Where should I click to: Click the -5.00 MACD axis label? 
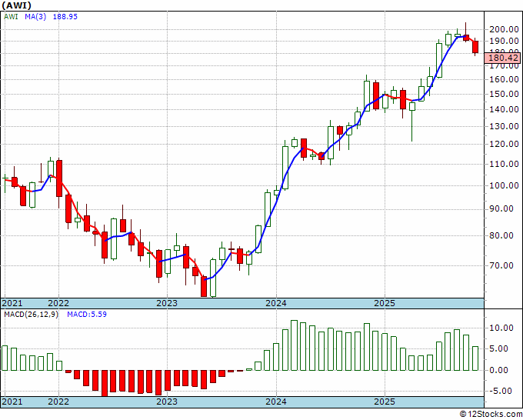point(501,391)
